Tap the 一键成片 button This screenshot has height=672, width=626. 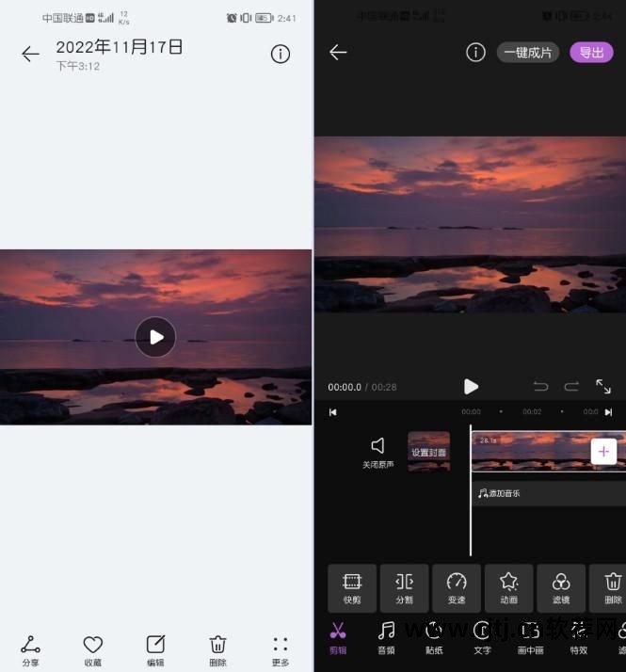(x=528, y=53)
